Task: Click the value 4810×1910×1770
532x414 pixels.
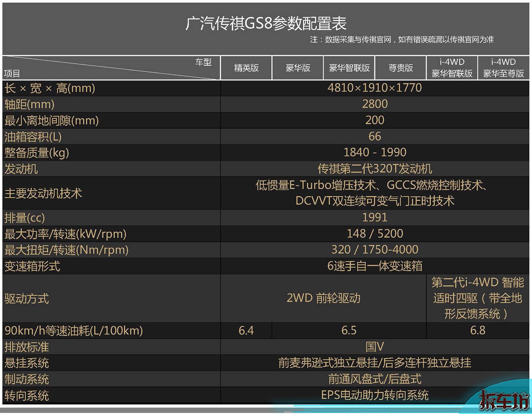Action: (x=375, y=88)
